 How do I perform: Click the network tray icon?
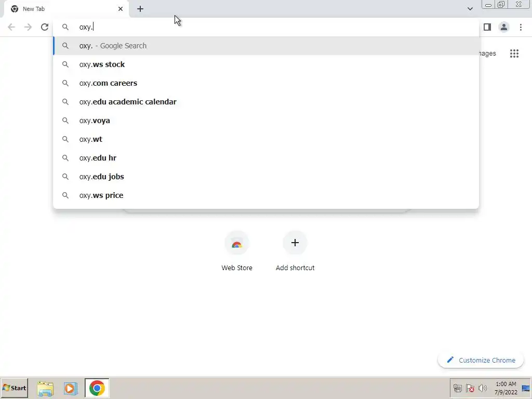[458, 388]
